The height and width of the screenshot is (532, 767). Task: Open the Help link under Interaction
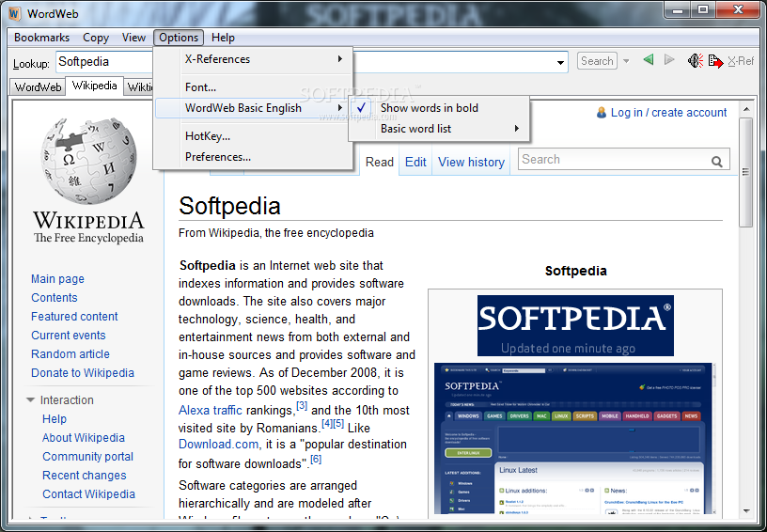[55, 419]
